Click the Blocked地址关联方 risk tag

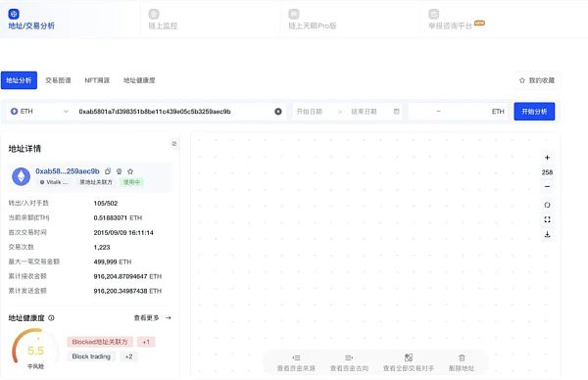click(100, 342)
